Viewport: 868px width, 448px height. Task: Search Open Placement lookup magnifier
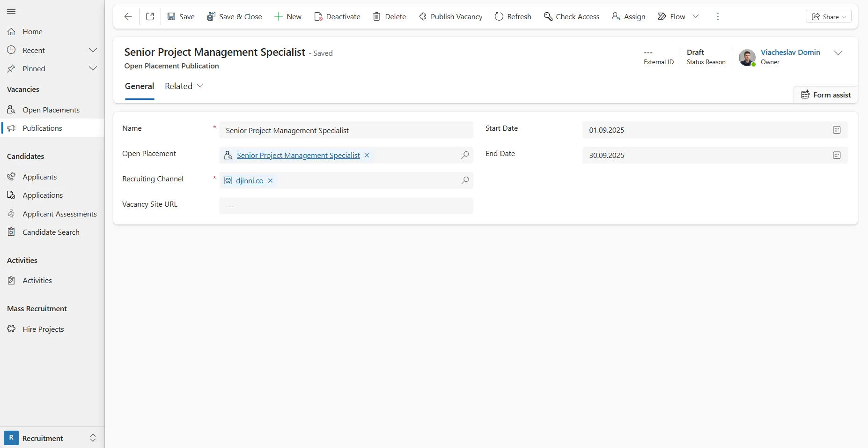(465, 155)
